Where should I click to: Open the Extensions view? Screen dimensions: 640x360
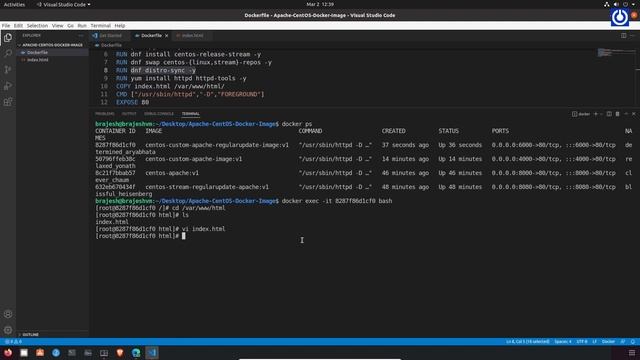8,102
